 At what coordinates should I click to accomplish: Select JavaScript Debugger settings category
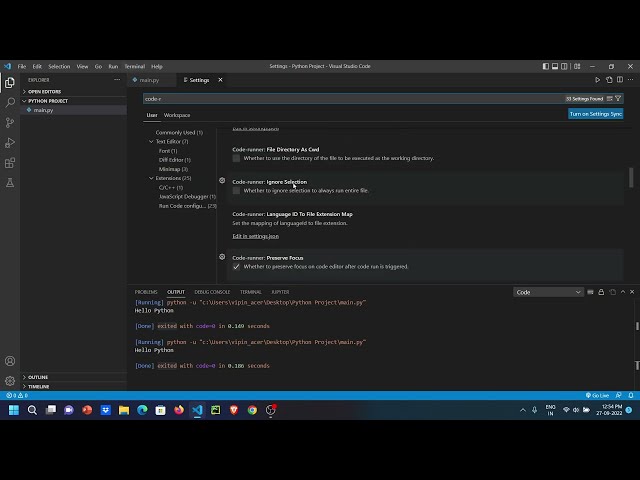(x=187, y=197)
